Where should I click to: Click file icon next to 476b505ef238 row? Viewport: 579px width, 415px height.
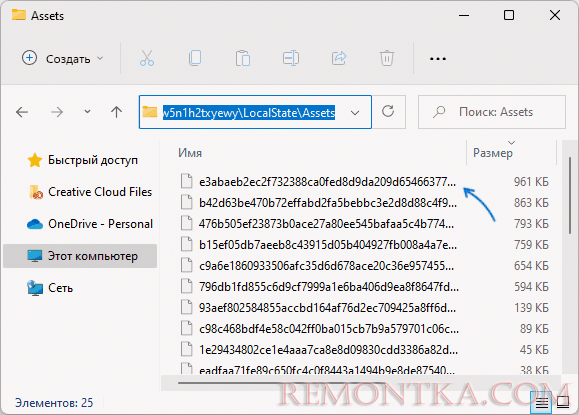point(186,223)
